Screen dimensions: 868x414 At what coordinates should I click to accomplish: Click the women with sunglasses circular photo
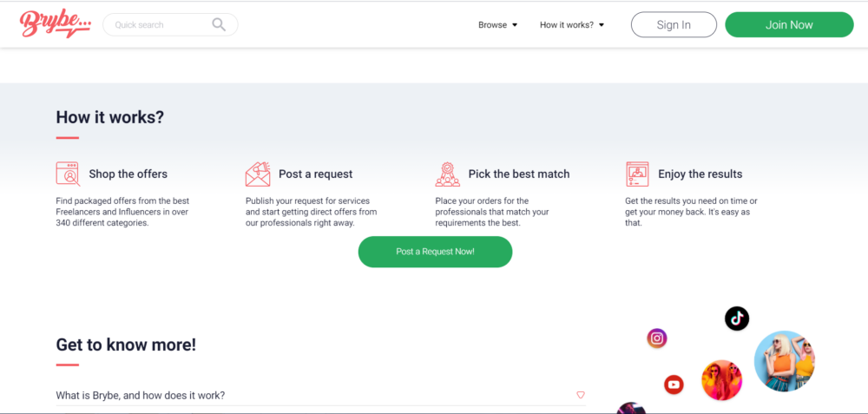click(722, 380)
